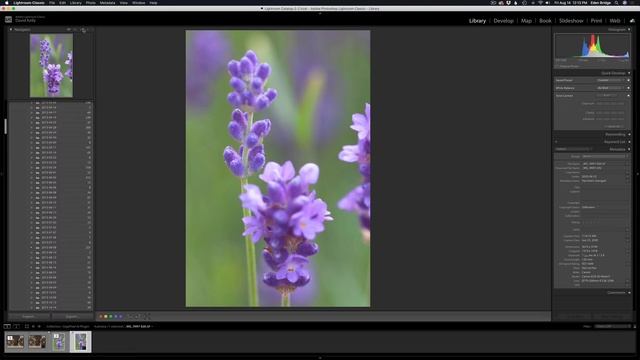The image size is (640, 360).
Task: Collapse the Navigator panel
Action: tap(11, 29)
